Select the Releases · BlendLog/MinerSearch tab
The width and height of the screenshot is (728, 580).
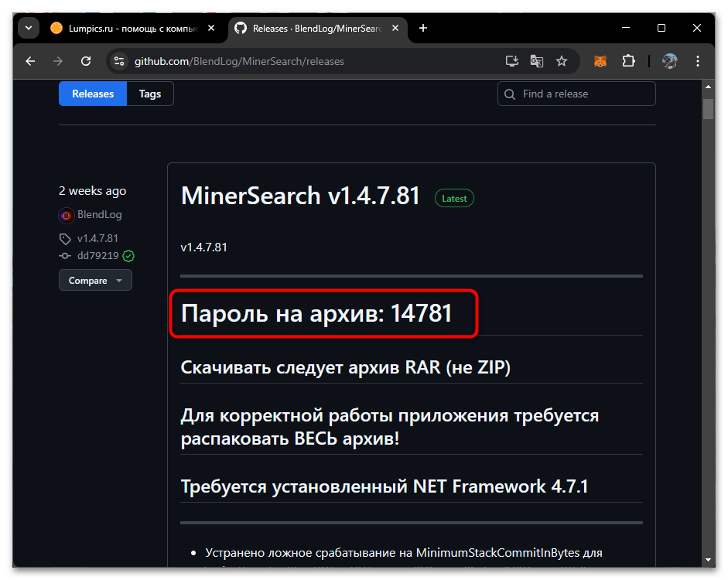pos(316,29)
